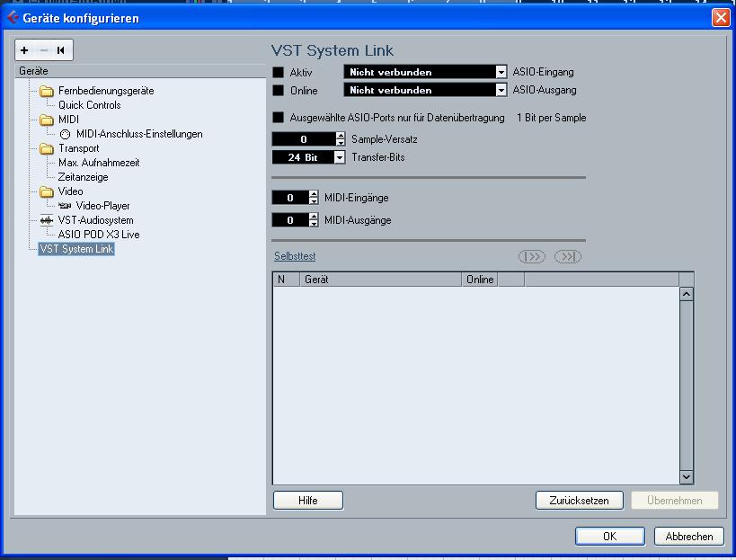The height and width of the screenshot is (560, 736).
Task: Click the plus add device icon
Action: pos(24,50)
